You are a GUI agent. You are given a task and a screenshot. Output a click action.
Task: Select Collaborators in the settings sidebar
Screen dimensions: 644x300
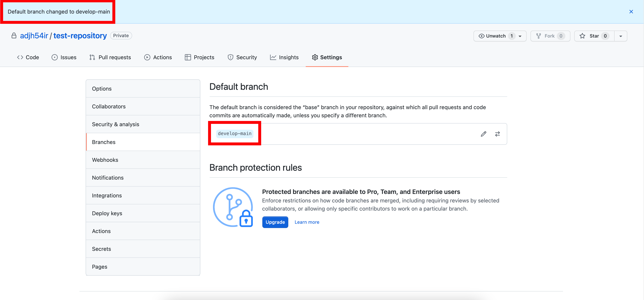click(108, 106)
